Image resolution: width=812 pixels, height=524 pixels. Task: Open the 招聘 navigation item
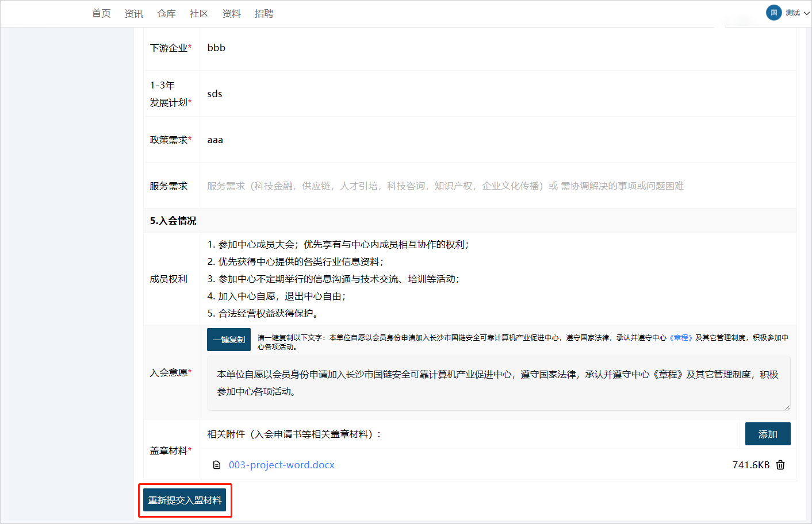coord(264,13)
